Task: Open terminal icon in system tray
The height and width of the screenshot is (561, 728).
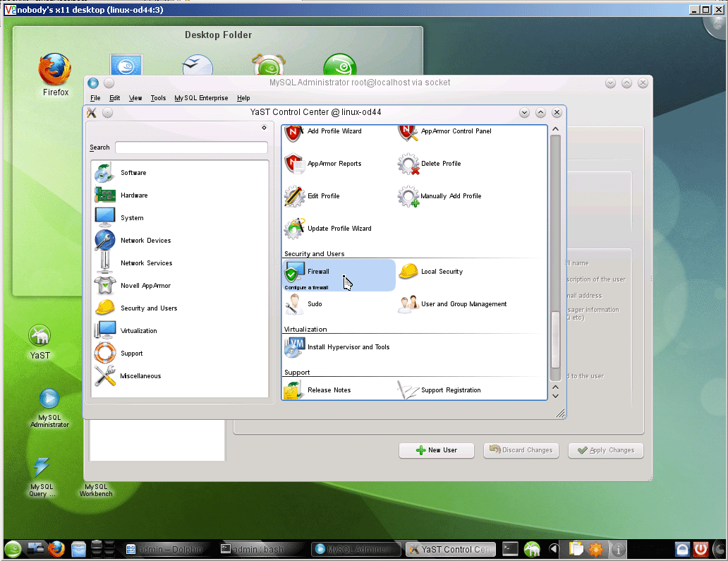Action: pos(510,550)
